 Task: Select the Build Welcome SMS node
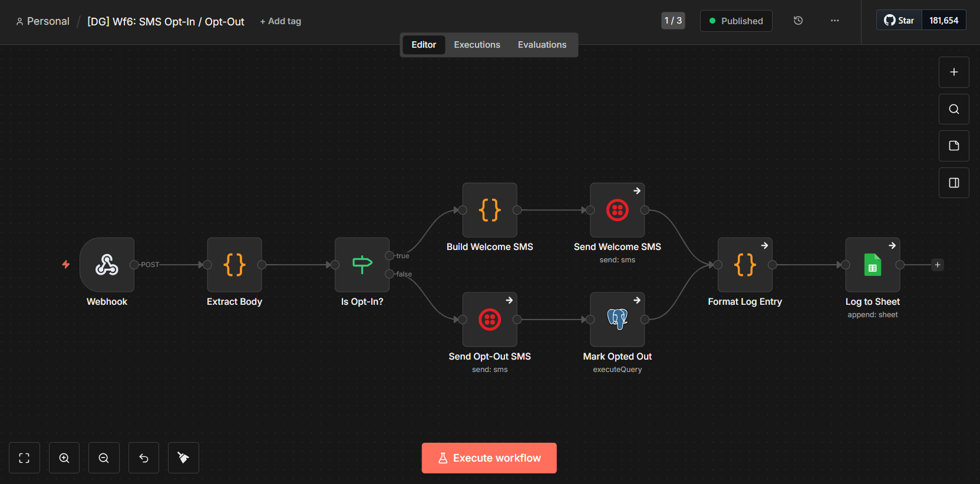(x=489, y=210)
